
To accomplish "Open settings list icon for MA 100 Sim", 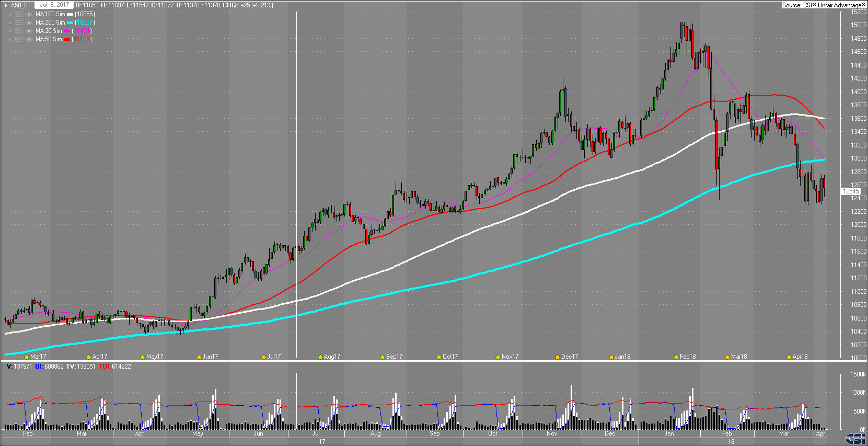I will click(x=19, y=14).
